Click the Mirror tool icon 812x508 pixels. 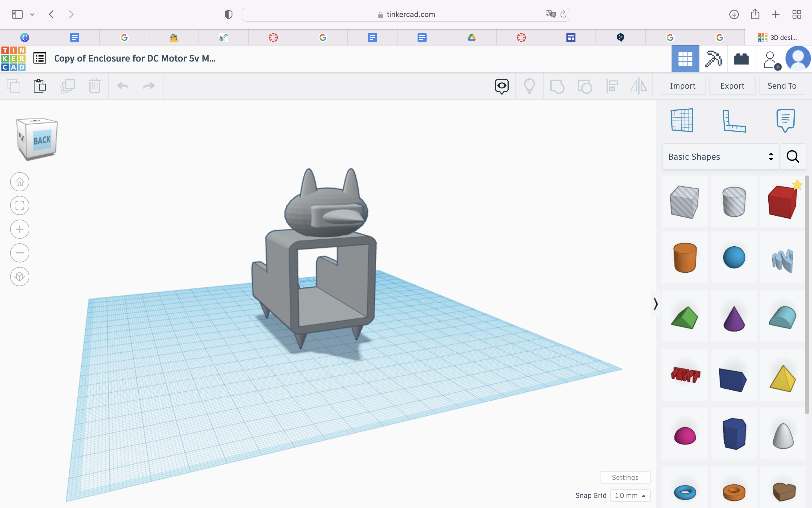click(x=639, y=86)
